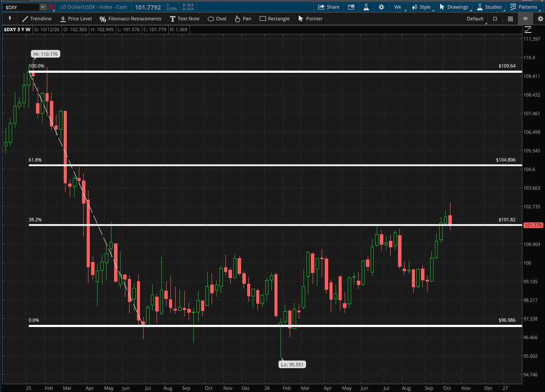Open the Patterns menu
Image resolution: width=545 pixels, height=392 pixels.
[524, 7]
